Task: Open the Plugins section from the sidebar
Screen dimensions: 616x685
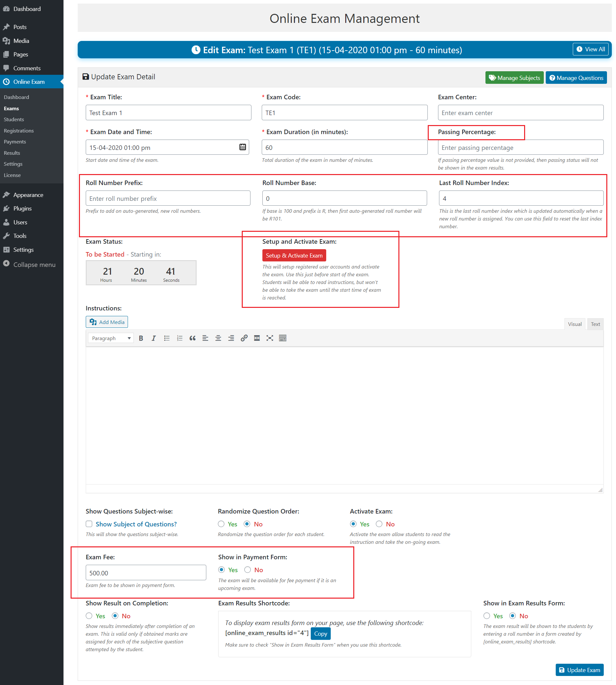Action: 22,209
